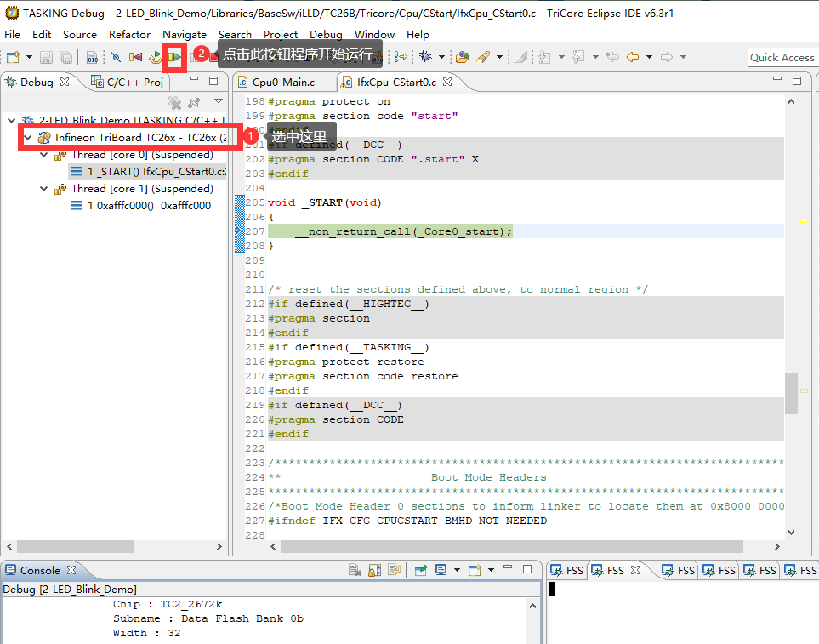This screenshot has width=819, height=644.
Task: Click the Back navigation arrow
Action: click(633, 57)
